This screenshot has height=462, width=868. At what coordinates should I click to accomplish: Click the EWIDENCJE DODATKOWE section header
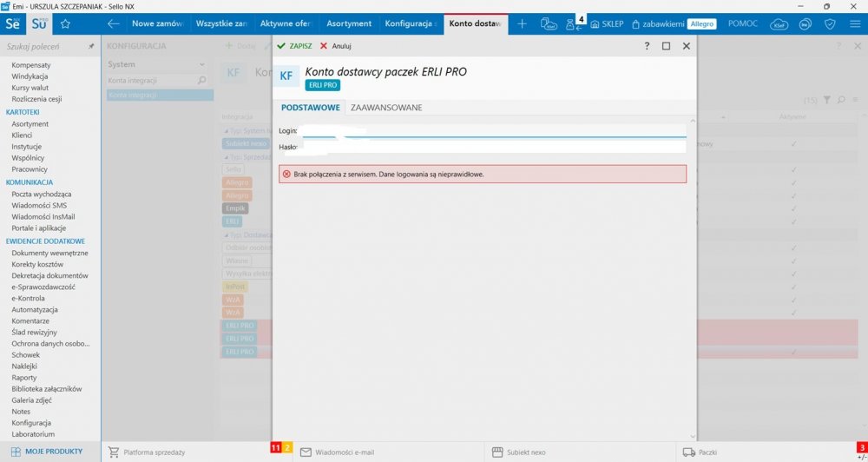tap(45, 241)
